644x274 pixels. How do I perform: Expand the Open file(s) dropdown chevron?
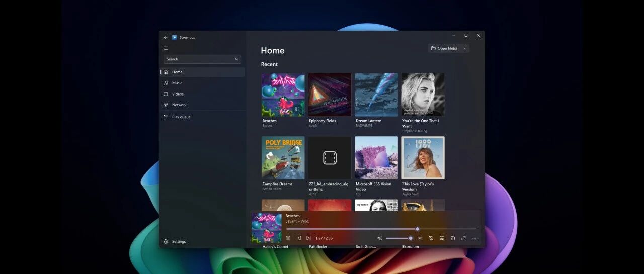(465, 48)
